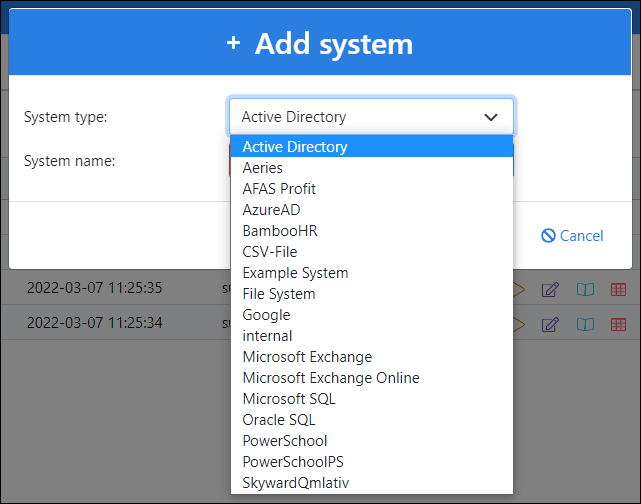Screen dimensions: 641x504
Task: Click red table icon in 11:25:35 row
Action: click(x=618, y=290)
